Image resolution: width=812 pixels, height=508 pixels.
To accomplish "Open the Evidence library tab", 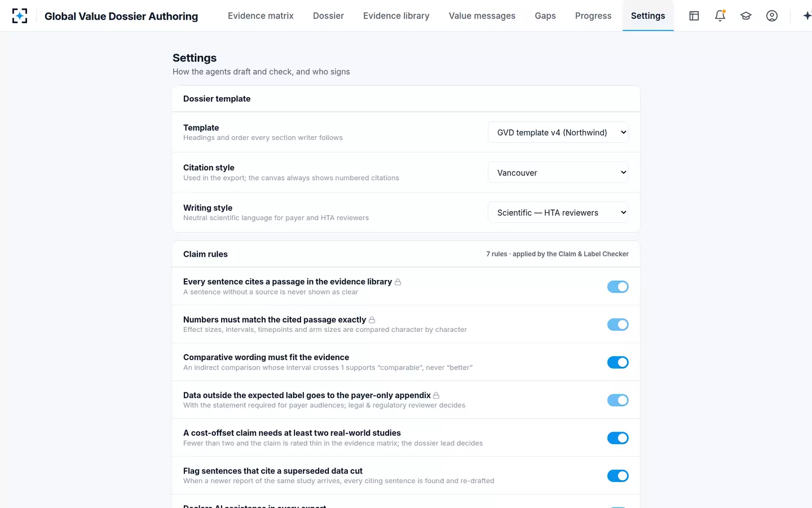I will click(396, 16).
